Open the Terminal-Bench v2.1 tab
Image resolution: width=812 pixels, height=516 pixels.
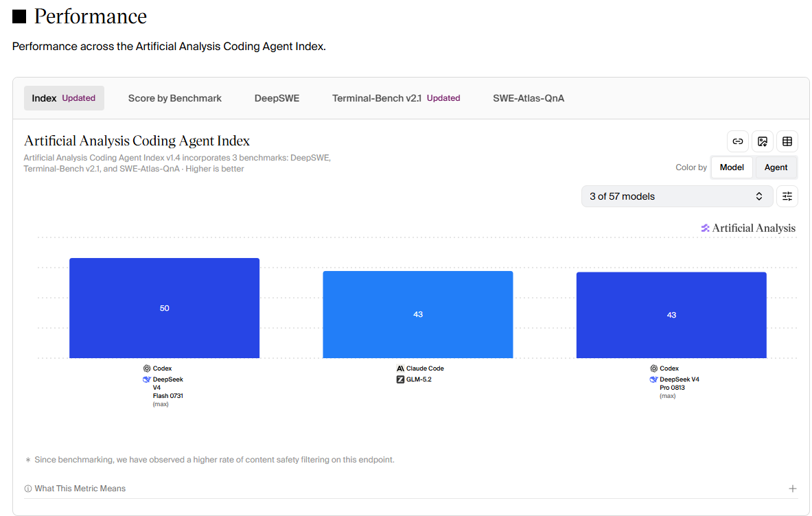396,98
